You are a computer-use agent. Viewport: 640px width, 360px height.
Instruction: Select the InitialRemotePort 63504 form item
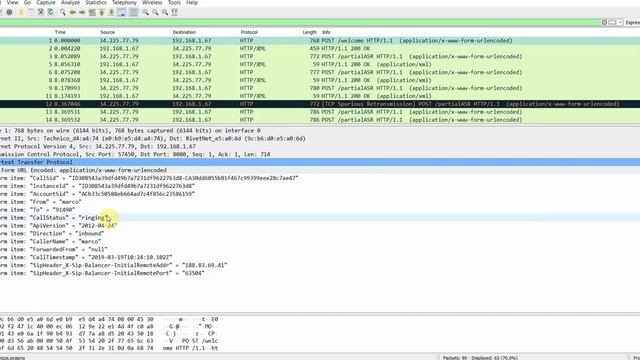(x=320, y=273)
